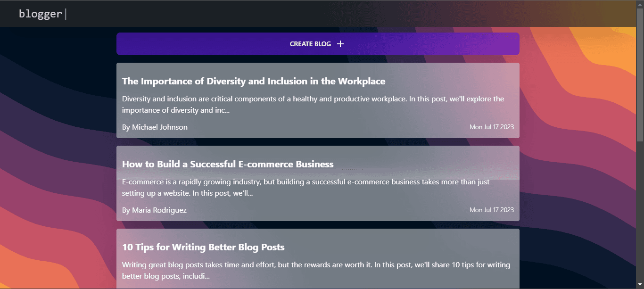
Task: Select author Michael Johnson byline
Action: point(155,127)
